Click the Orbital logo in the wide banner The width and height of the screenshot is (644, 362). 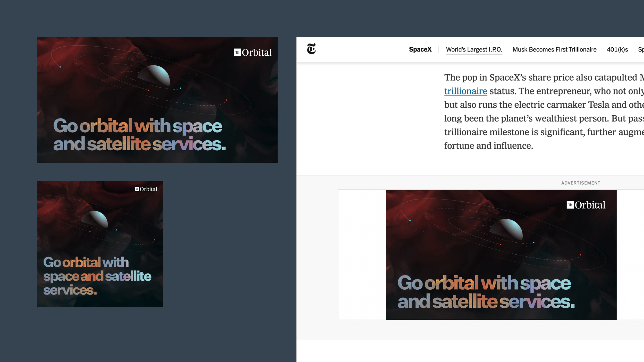tap(252, 53)
